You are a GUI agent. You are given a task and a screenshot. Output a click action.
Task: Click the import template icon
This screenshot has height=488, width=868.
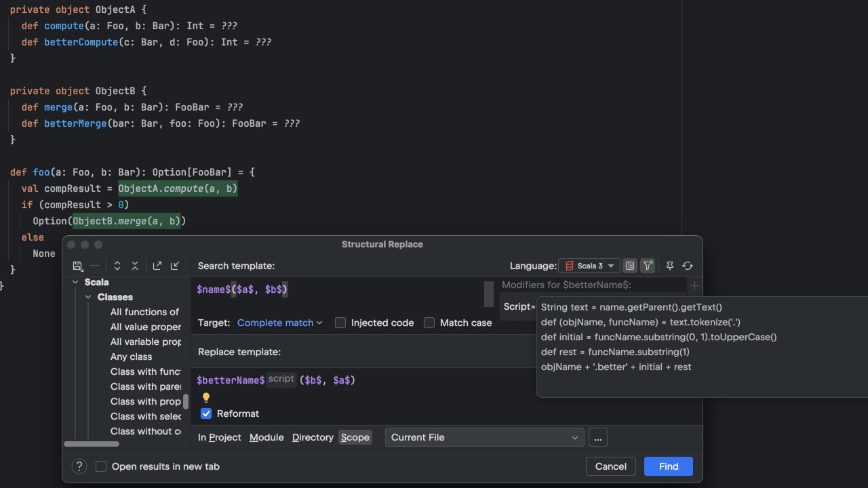click(175, 266)
